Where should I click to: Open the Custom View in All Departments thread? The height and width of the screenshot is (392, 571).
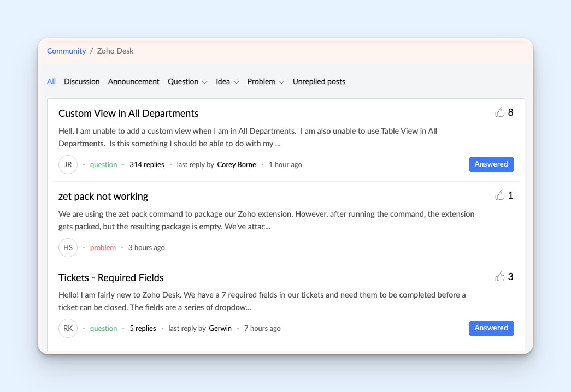[128, 114]
